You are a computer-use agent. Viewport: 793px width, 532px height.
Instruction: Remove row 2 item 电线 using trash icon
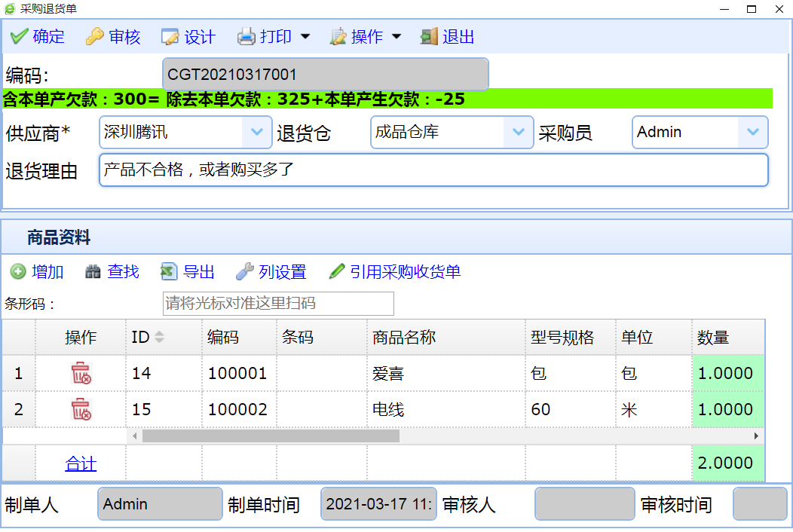click(x=81, y=409)
